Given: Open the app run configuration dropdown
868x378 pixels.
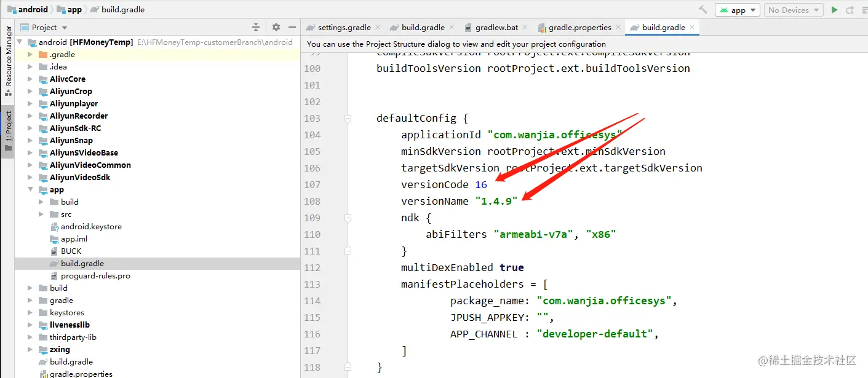Looking at the screenshot, I should coord(738,10).
